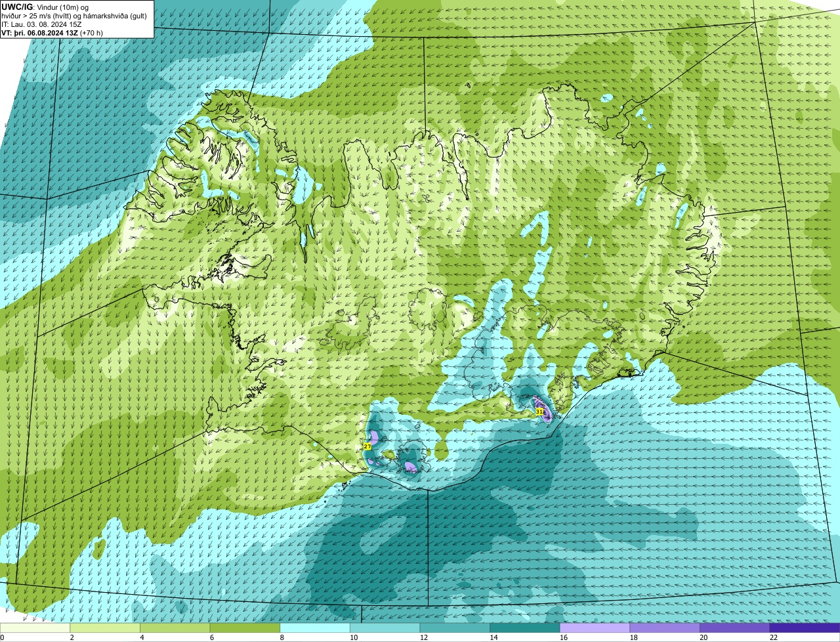This screenshot has width=840, height=642.
Task: Click the scale label 8
Action: (x=282, y=637)
